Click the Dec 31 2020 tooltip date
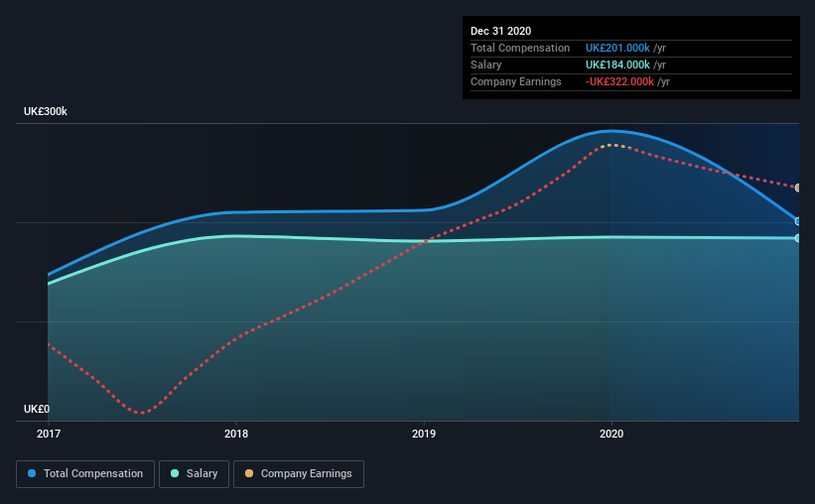This screenshot has height=504, width=815. pos(500,31)
